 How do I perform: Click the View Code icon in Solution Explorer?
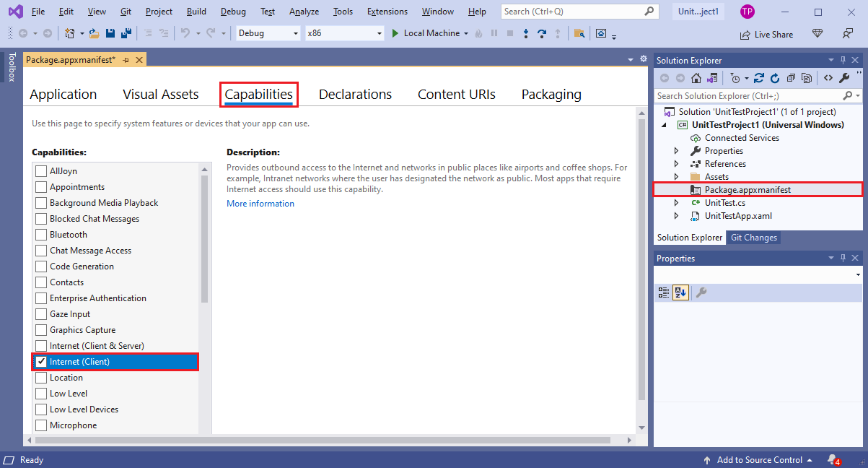pos(828,78)
